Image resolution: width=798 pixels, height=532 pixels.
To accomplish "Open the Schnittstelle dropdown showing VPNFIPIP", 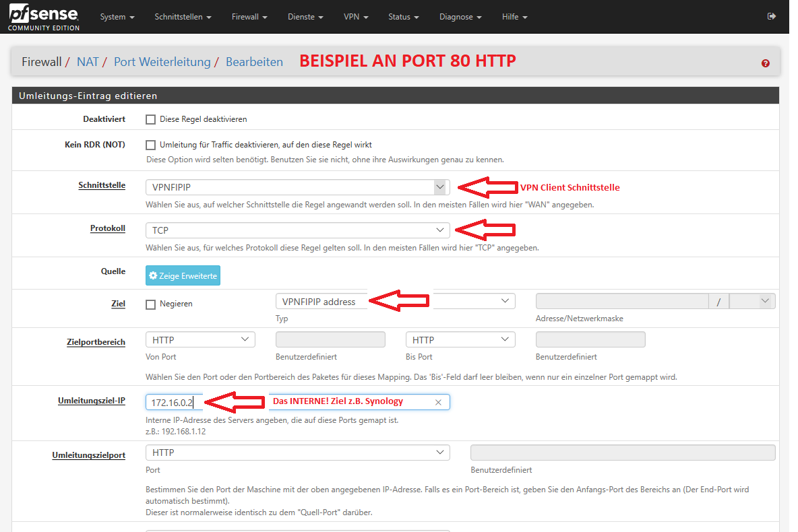I will pos(297,187).
